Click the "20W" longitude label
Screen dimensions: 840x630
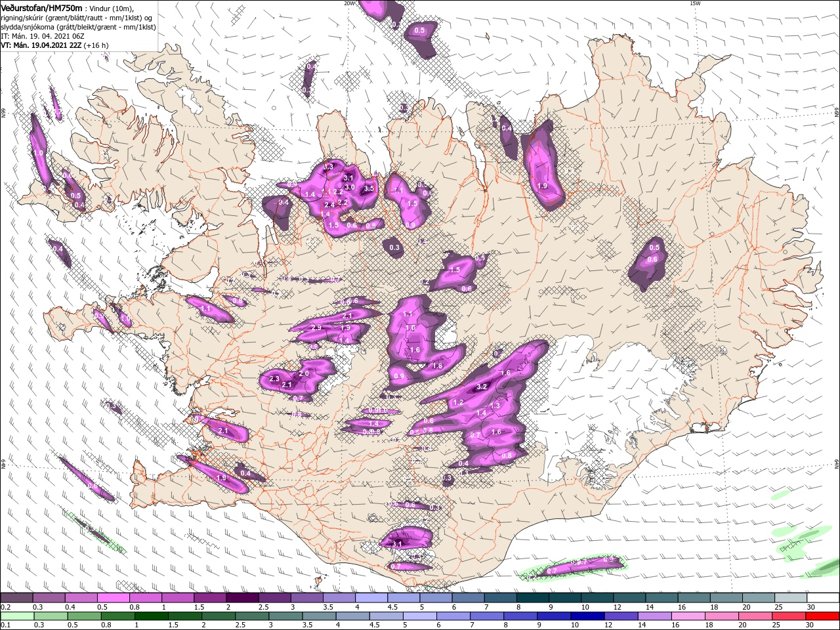349,3
